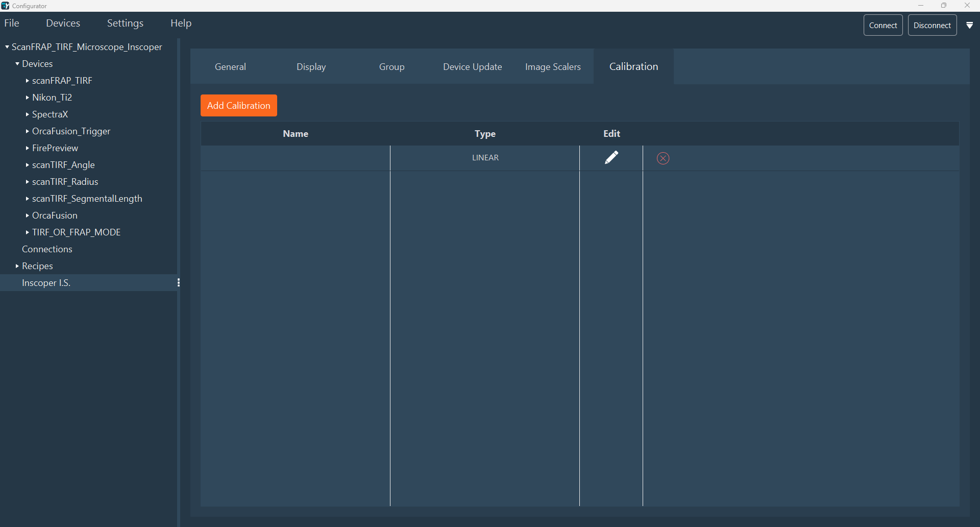This screenshot has width=980, height=527.
Task: Open the File menu
Action: pos(12,23)
